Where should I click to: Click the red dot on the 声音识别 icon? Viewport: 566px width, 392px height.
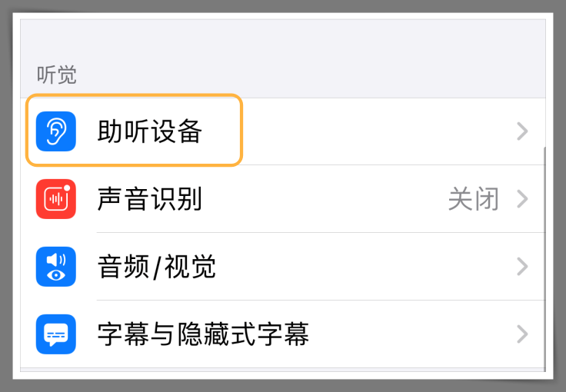tap(67, 188)
